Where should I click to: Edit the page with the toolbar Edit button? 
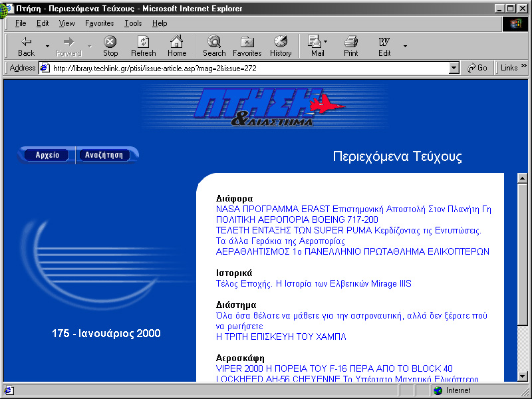pyautogui.click(x=384, y=47)
